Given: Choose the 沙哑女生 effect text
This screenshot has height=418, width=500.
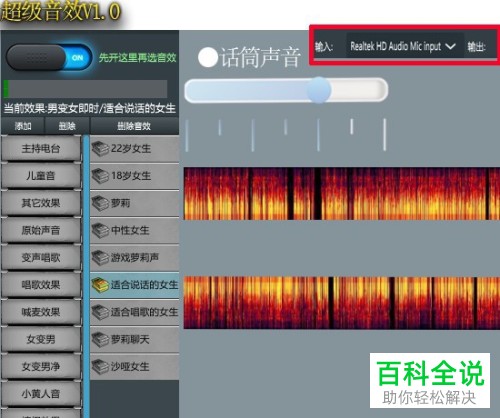Looking at the screenshot, I should click(130, 367).
